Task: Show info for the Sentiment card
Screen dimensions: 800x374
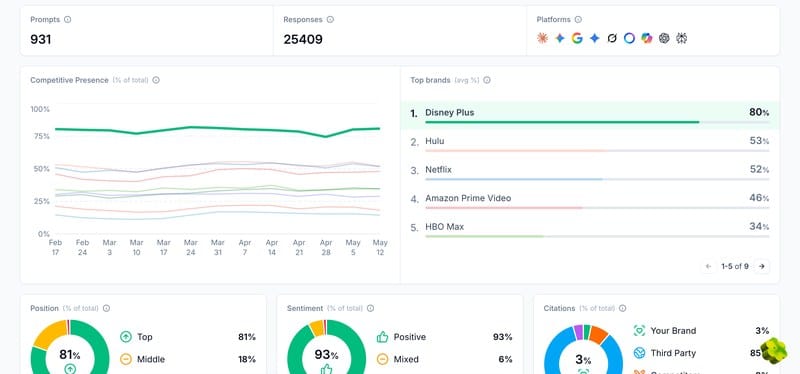Action: pos(370,308)
